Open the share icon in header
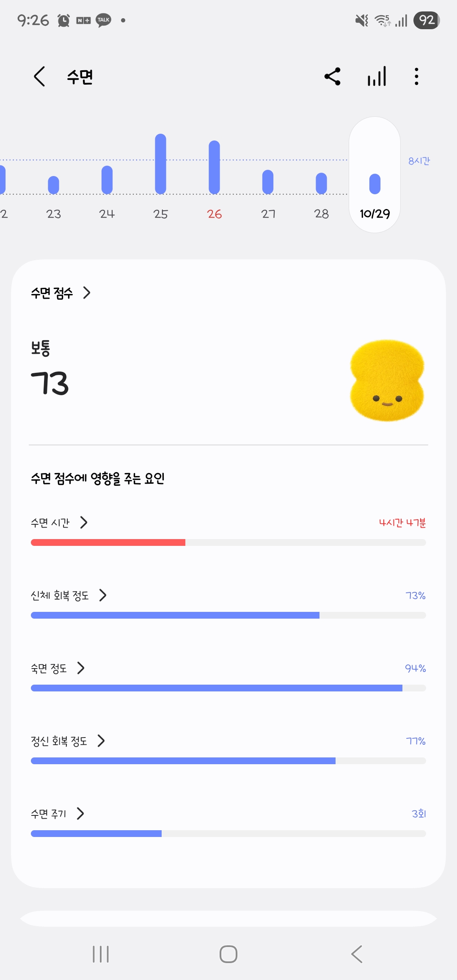Viewport: 457px width, 980px height. coord(333,77)
